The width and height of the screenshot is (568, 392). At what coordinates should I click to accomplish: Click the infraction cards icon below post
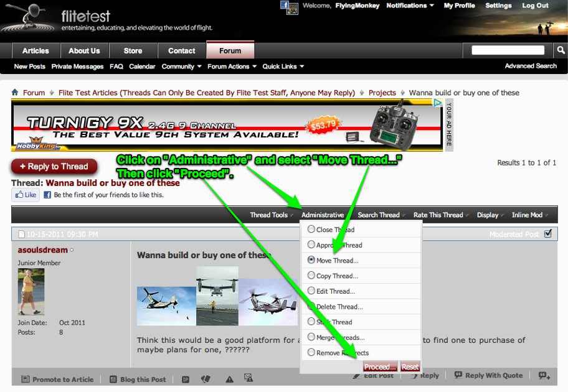(x=206, y=378)
